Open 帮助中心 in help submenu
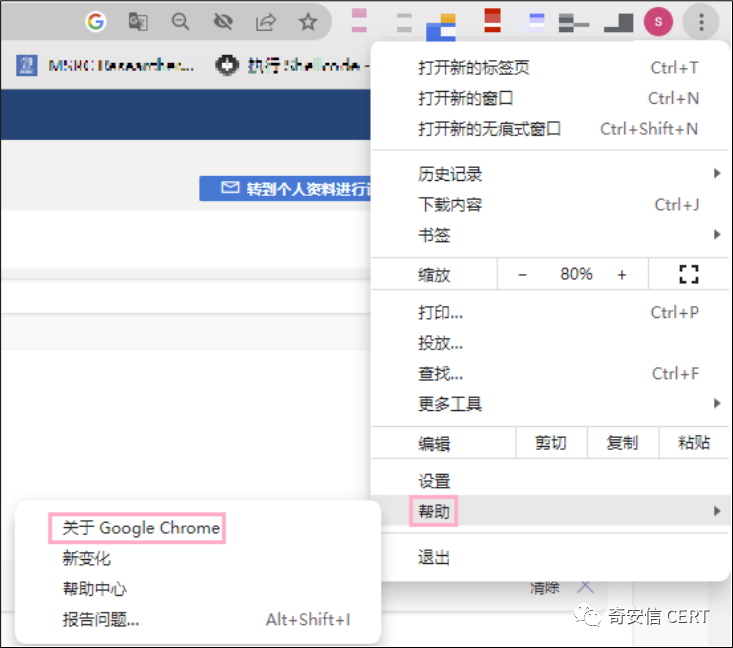The height and width of the screenshot is (648, 733). coord(199,589)
